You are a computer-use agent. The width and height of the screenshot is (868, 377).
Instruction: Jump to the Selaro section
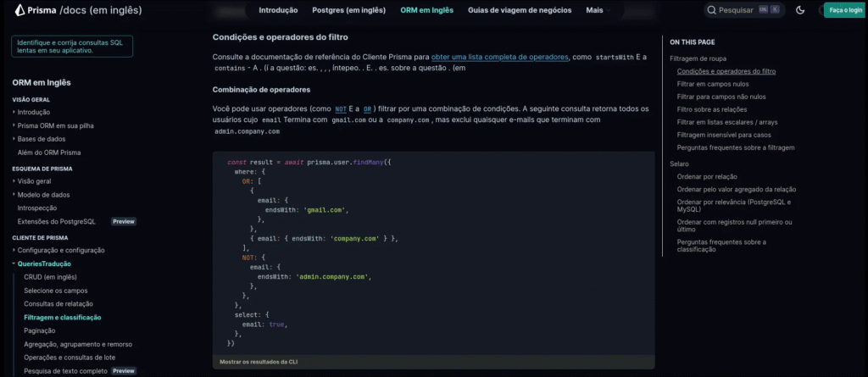(681, 164)
